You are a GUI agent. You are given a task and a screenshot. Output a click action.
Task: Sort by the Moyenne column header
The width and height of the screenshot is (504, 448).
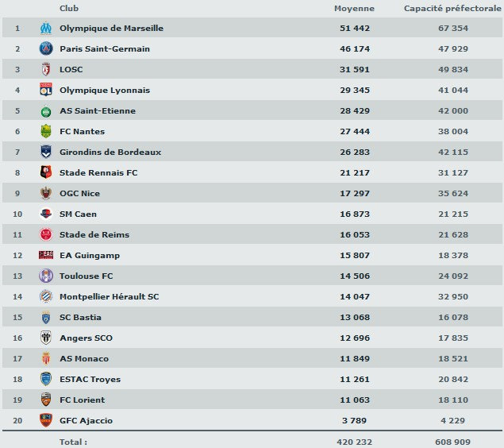(x=353, y=8)
